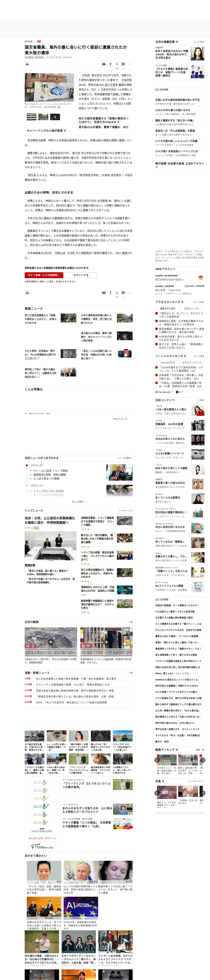Click left arrow in 写真 carousel
The width and height of the screenshot is (210, 980).
(x=157, y=793)
